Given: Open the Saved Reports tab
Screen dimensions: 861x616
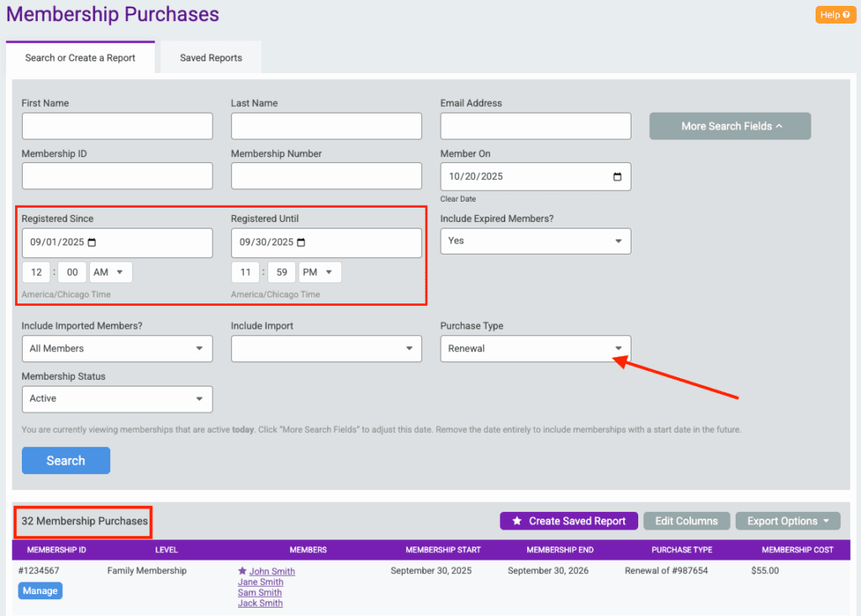Looking at the screenshot, I should (x=211, y=58).
